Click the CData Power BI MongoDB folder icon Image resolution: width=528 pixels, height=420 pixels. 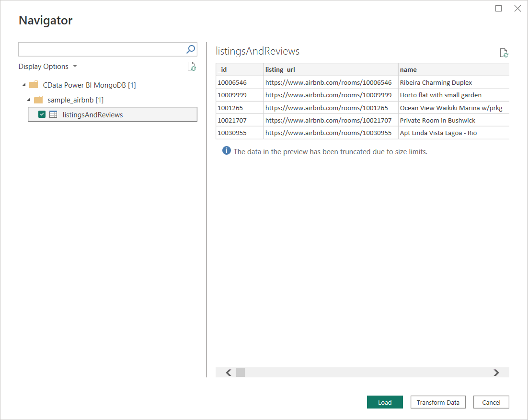[33, 85]
